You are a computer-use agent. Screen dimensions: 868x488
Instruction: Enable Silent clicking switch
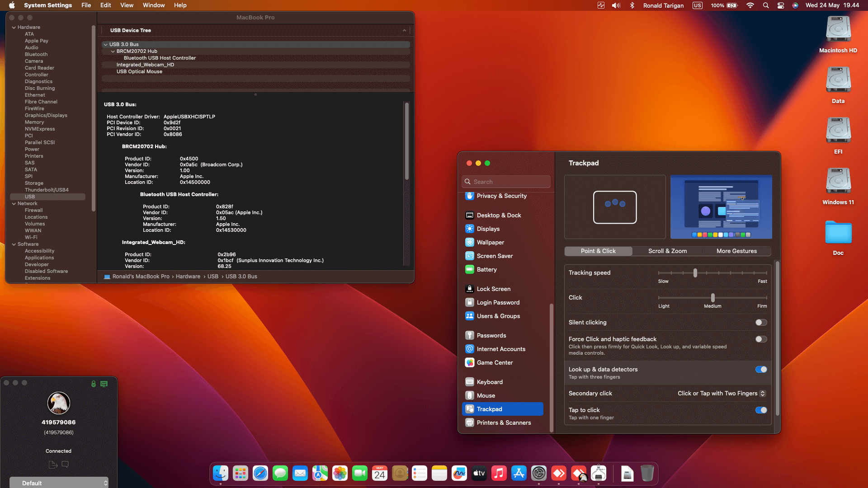coord(761,322)
